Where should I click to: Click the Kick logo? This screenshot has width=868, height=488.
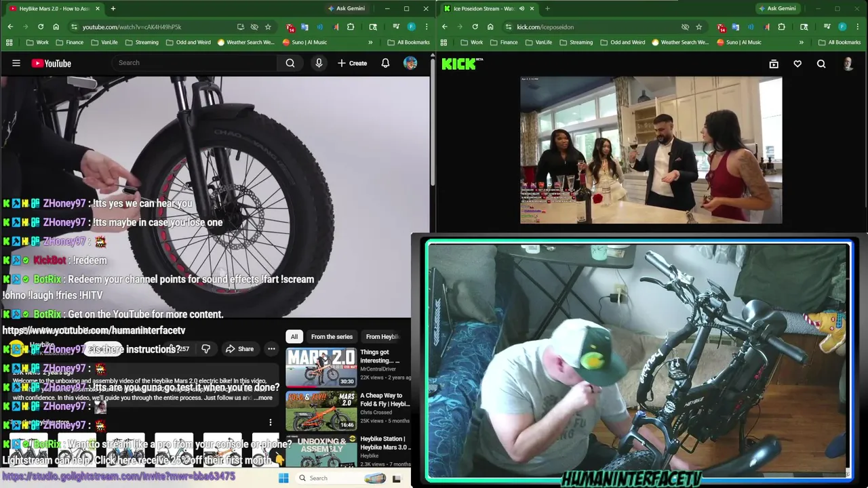click(462, 64)
